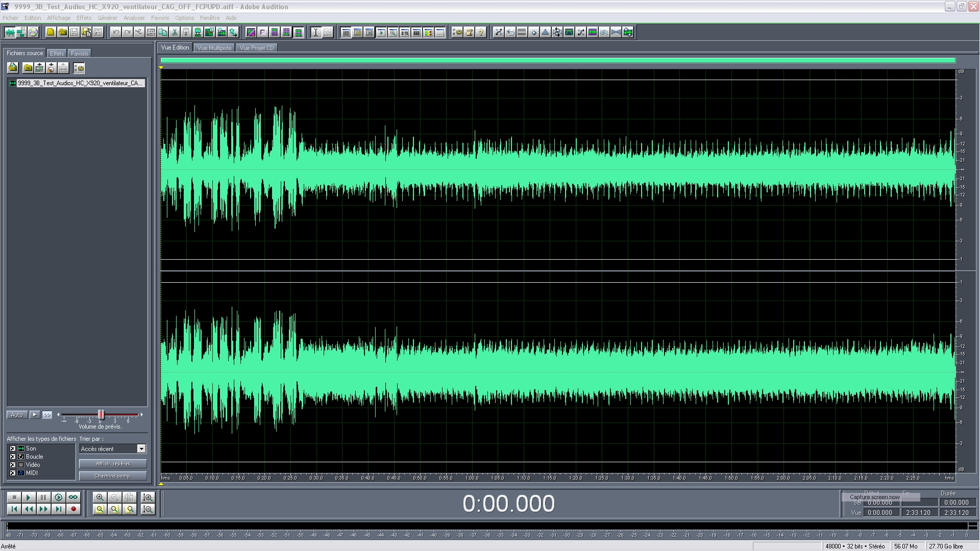
Task: Click the preview volume slider handle
Action: (101, 415)
